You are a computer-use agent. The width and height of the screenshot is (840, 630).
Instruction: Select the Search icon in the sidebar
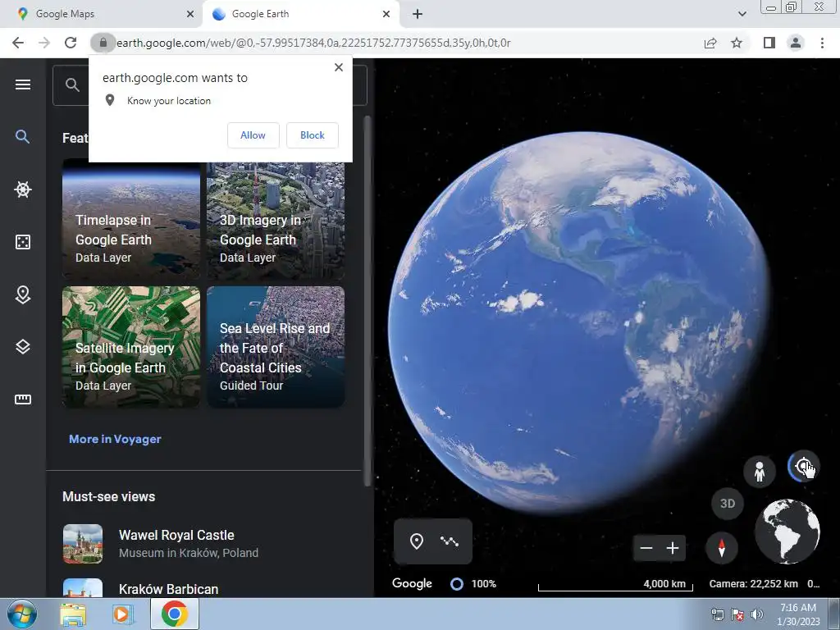[22, 137]
